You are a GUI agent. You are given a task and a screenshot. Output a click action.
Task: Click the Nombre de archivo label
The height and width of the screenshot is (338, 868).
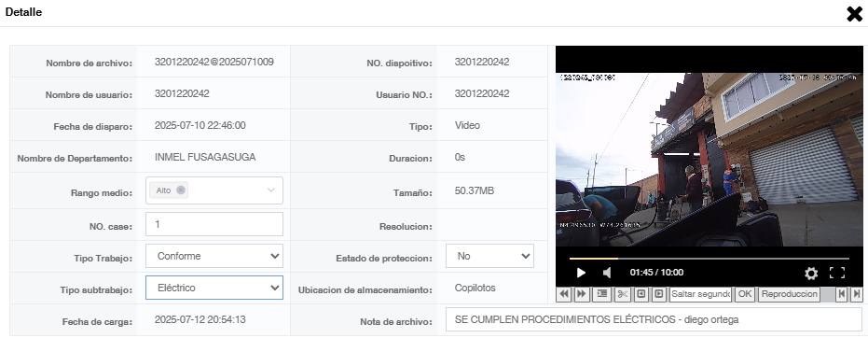pos(90,63)
